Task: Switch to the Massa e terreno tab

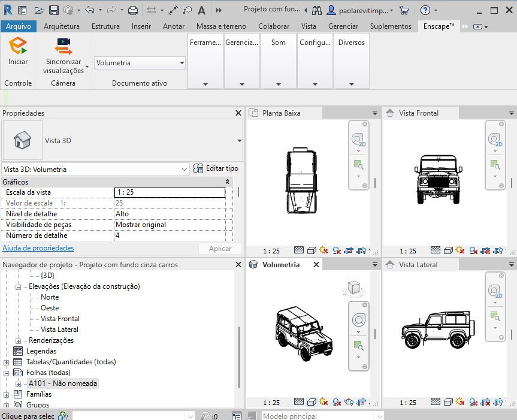Action: pos(221,26)
